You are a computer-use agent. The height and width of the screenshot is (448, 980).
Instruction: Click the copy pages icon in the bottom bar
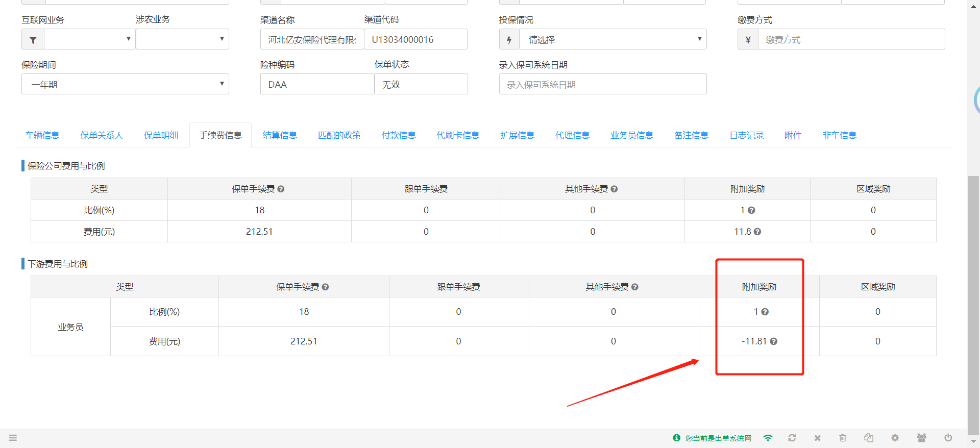pos(869,438)
